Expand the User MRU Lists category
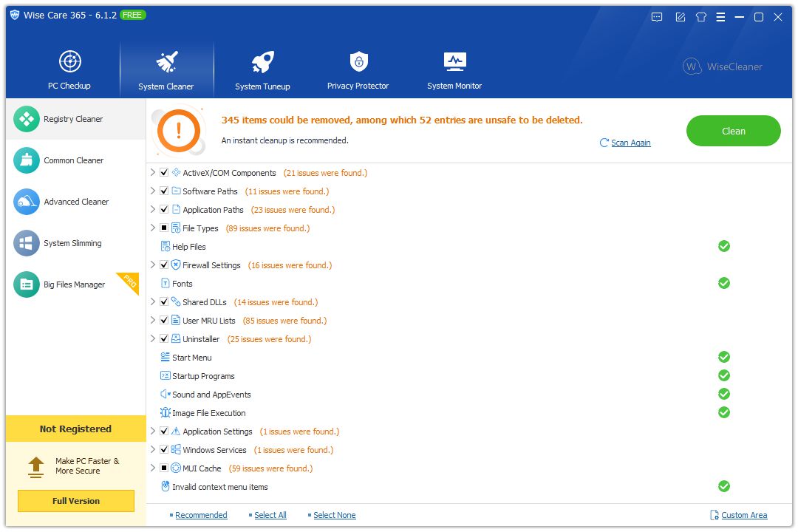 [153, 321]
